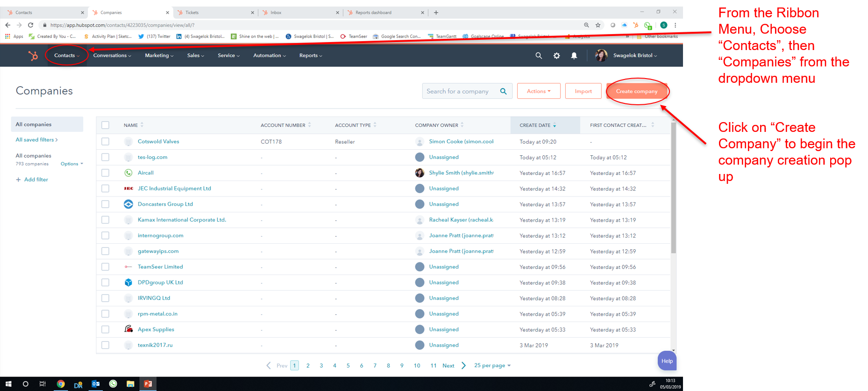Go to page 2 of companies
This screenshot has width=868, height=391.
[308, 366]
